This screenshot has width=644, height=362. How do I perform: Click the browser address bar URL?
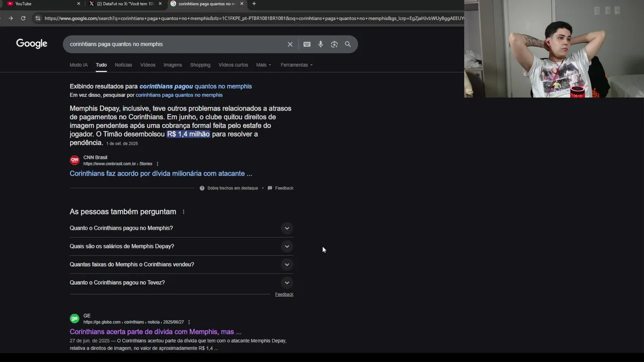coord(254,18)
